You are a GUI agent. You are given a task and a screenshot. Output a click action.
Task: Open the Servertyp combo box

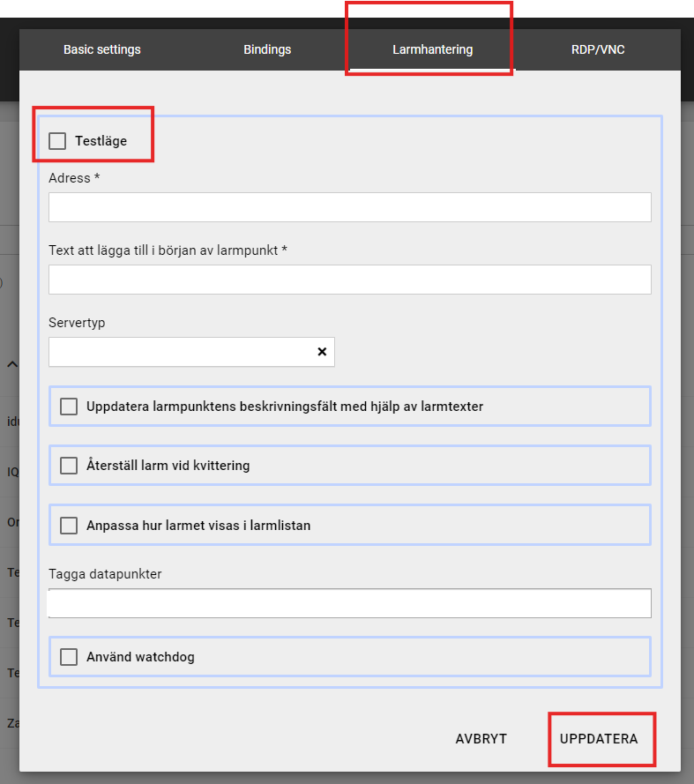pos(191,352)
